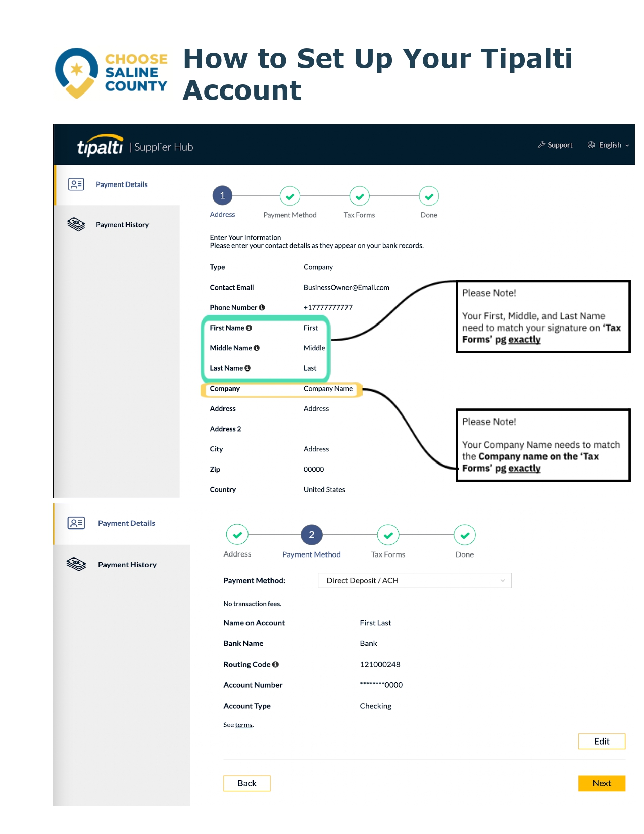Click the Address checkmark step in lower wizard
Viewport: 644px width, 834px height.
pyautogui.click(x=237, y=535)
